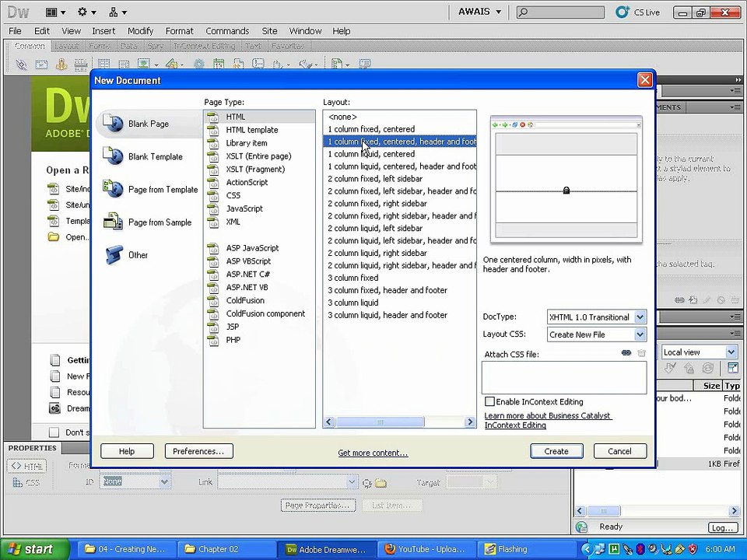Open the Site menu
Viewport: 747px width, 560px height.
(269, 31)
